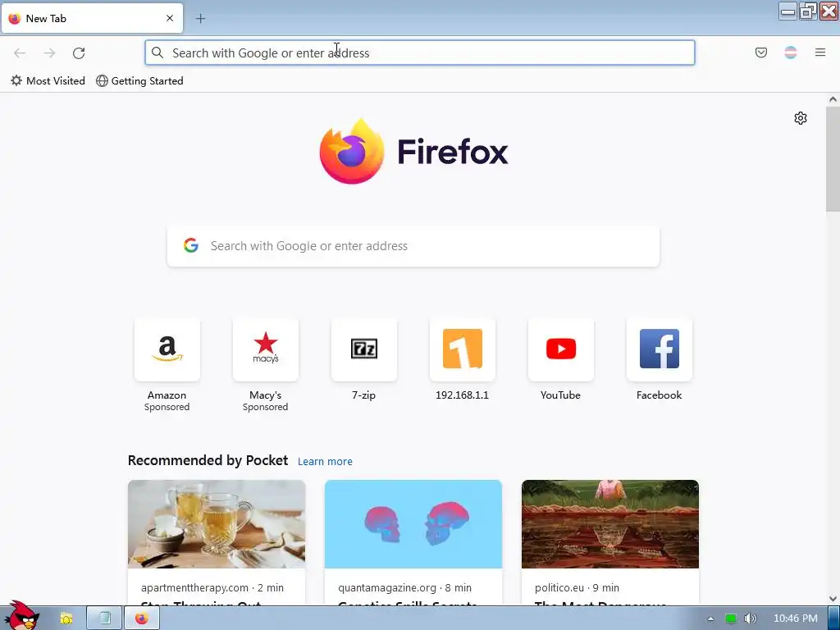Click the Google search box on page
This screenshot has width=840, height=630.
tap(413, 246)
